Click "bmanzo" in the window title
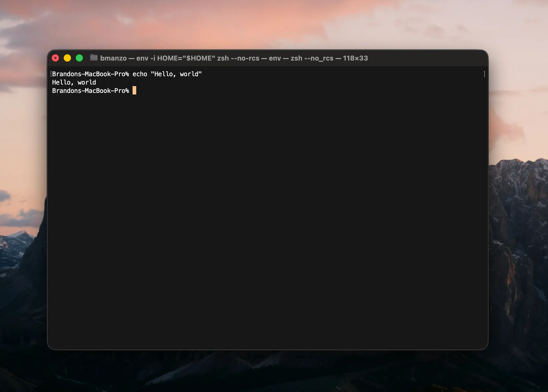 [x=113, y=58]
